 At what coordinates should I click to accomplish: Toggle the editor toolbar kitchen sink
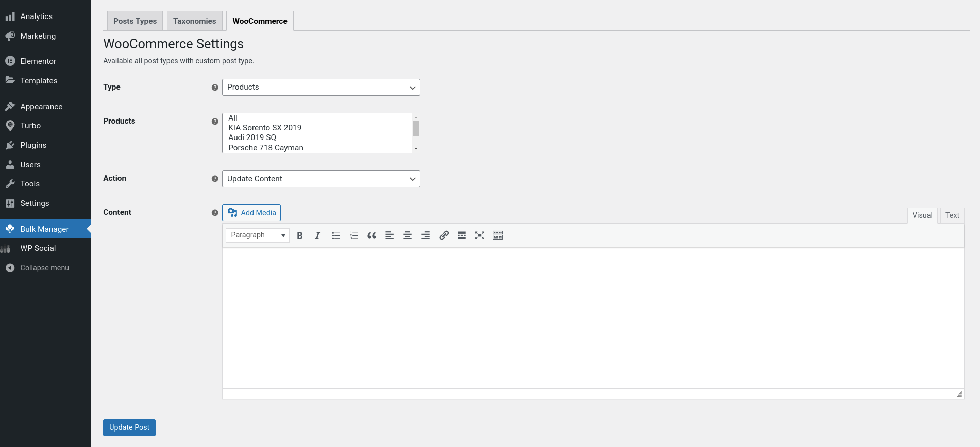pyautogui.click(x=498, y=235)
